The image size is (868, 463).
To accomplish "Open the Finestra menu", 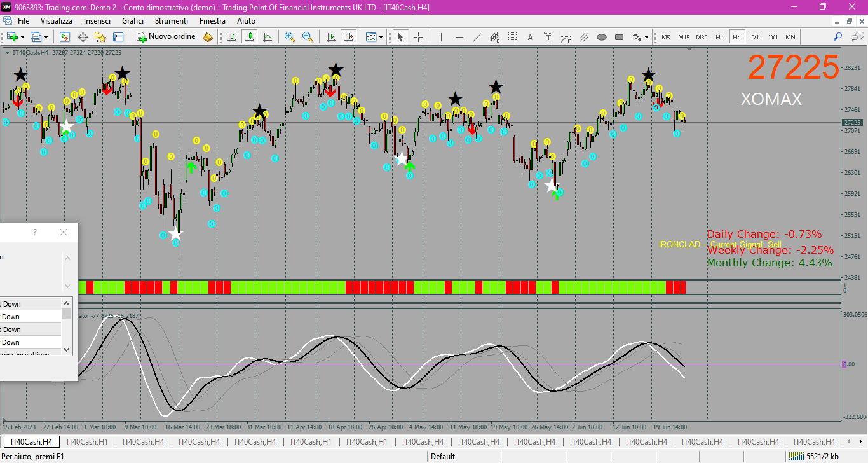I will click(212, 21).
